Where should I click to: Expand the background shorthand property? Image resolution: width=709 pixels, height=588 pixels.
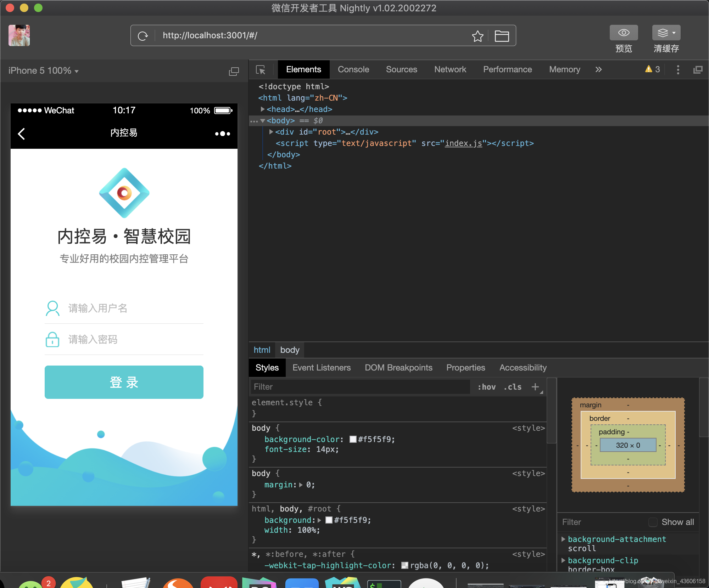click(319, 520)
